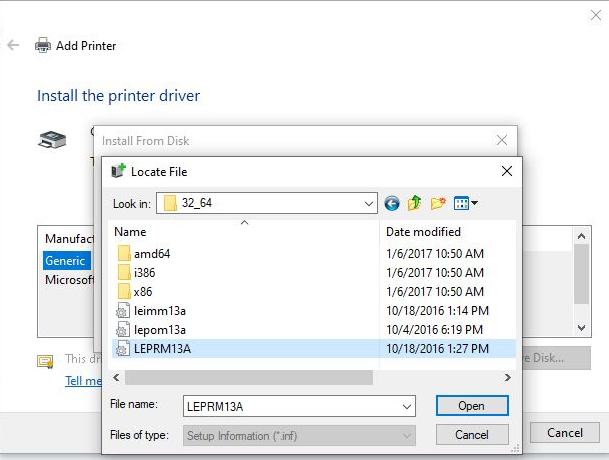Screen dimensions: 609x460
Task: Click the printer list vertical scrollbar thumb
Action: pos(581,274)
